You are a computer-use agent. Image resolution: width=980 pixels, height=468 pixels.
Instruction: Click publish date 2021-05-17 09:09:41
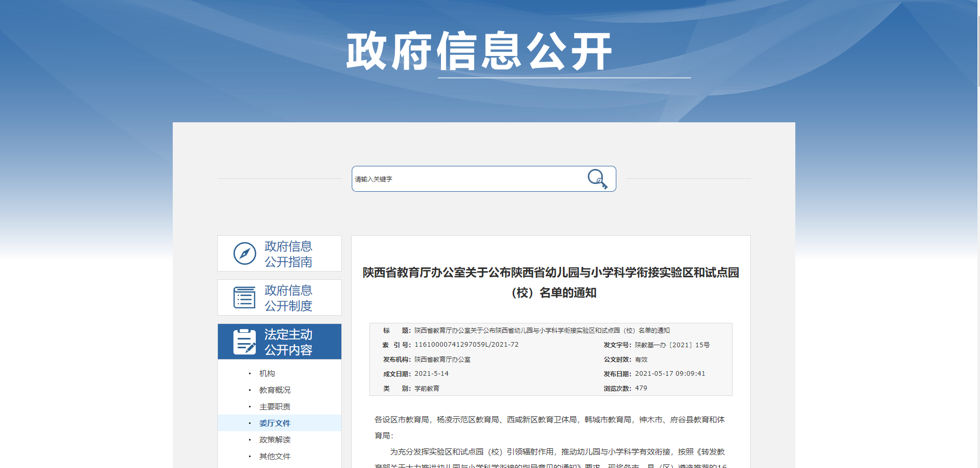click(x=670, y=374)
